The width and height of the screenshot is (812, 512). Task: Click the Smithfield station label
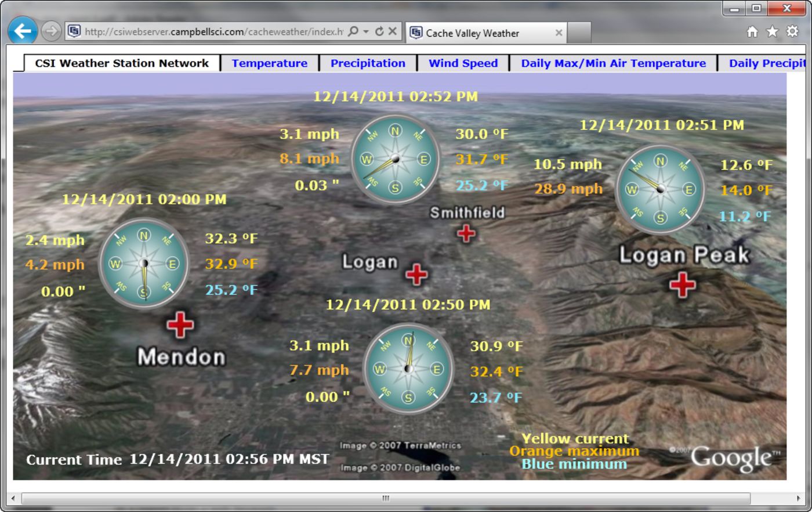(467, 212)
